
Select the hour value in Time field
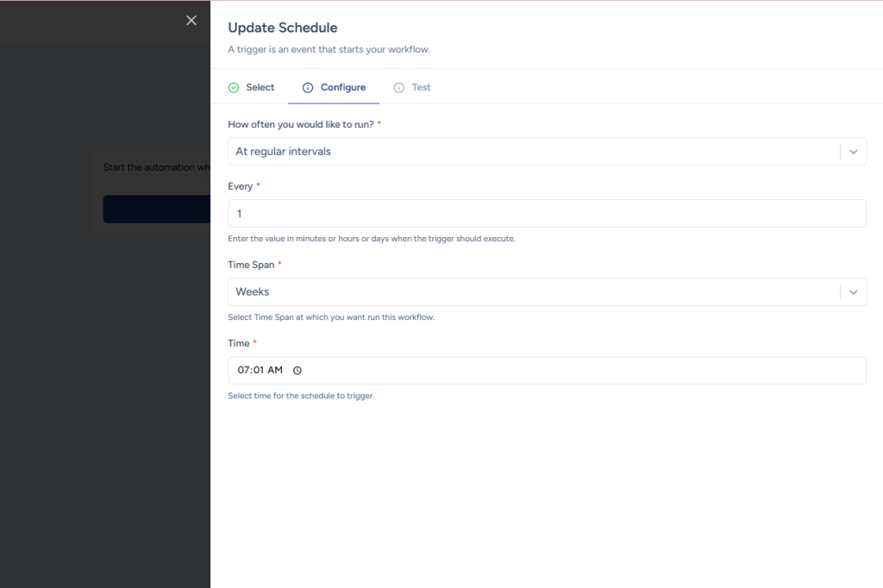[x=243, y=371]
